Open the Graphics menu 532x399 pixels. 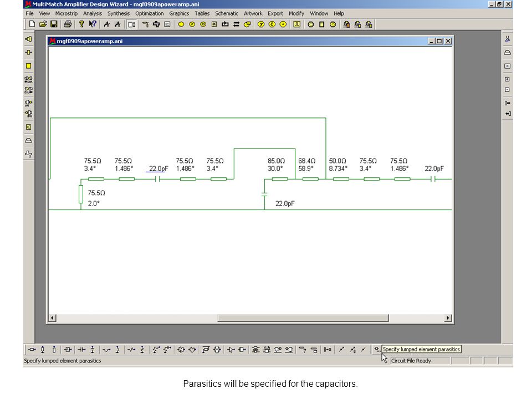tap(179, 13)
